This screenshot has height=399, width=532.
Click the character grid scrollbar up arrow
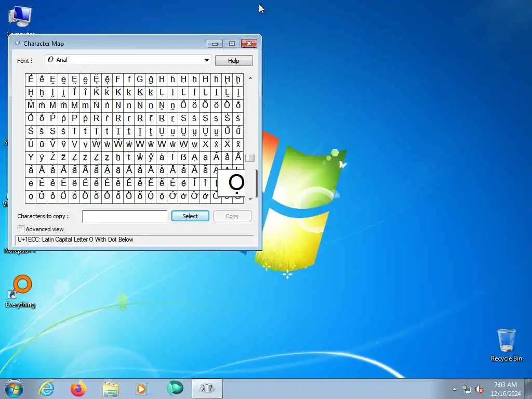(x=250, y=78)
